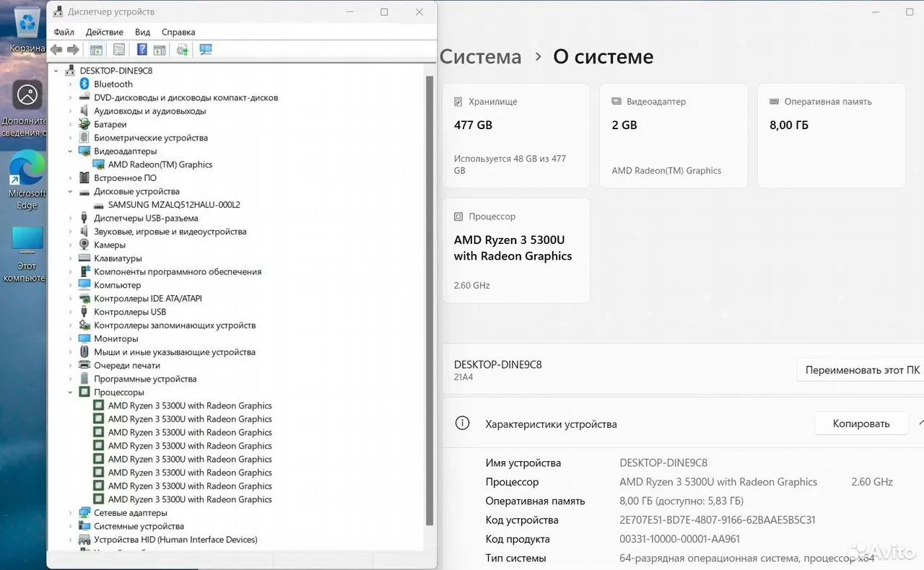The width and height of the screenshot is (924, 570).
Task: Open the Properties toolbar icon
Action: point(119,50)
